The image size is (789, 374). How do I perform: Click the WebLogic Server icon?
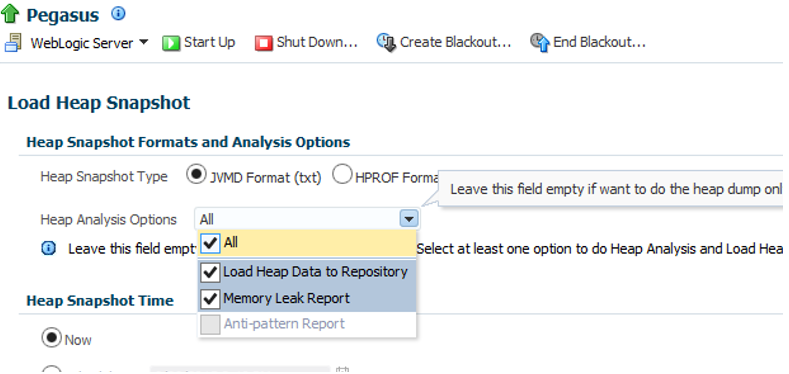click(13, 43)
